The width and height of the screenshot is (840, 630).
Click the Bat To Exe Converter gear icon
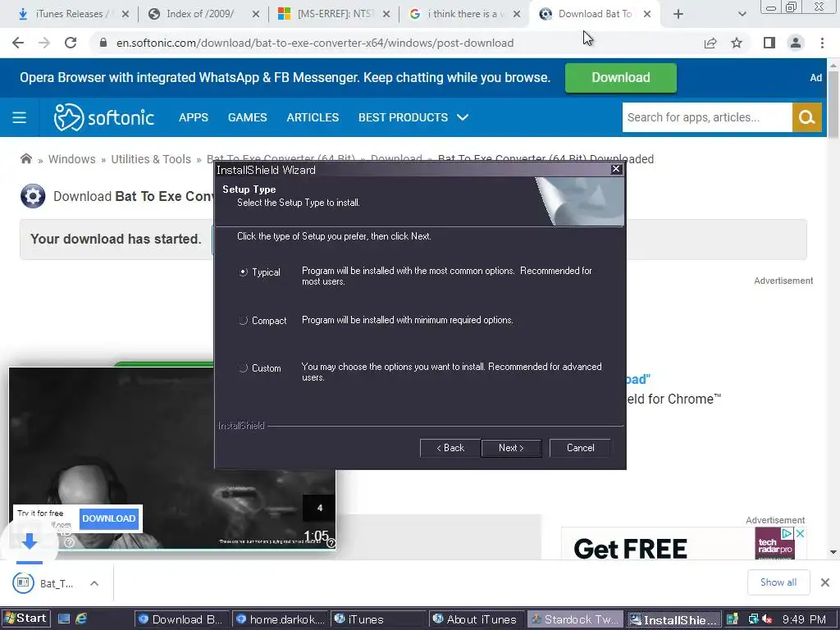33,196
